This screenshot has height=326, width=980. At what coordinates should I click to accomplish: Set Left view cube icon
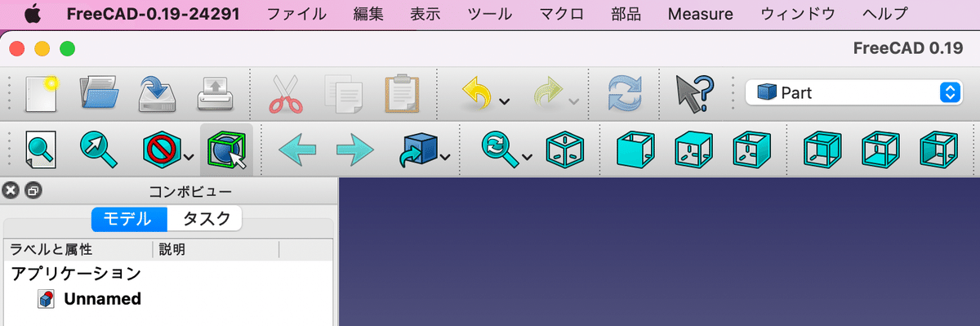coord(938,150)
